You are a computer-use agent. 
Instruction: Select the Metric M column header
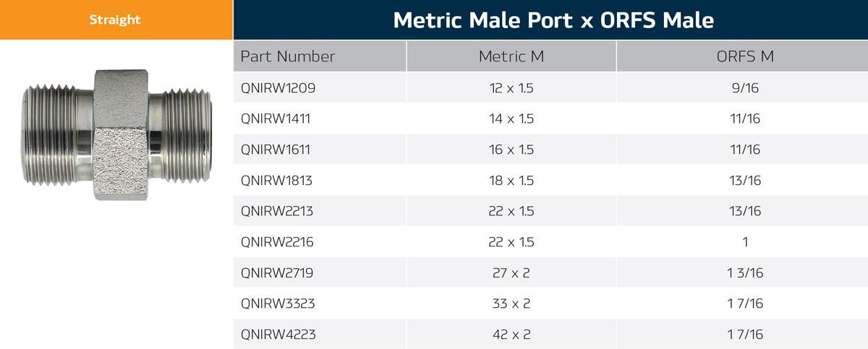click(511, 56)
